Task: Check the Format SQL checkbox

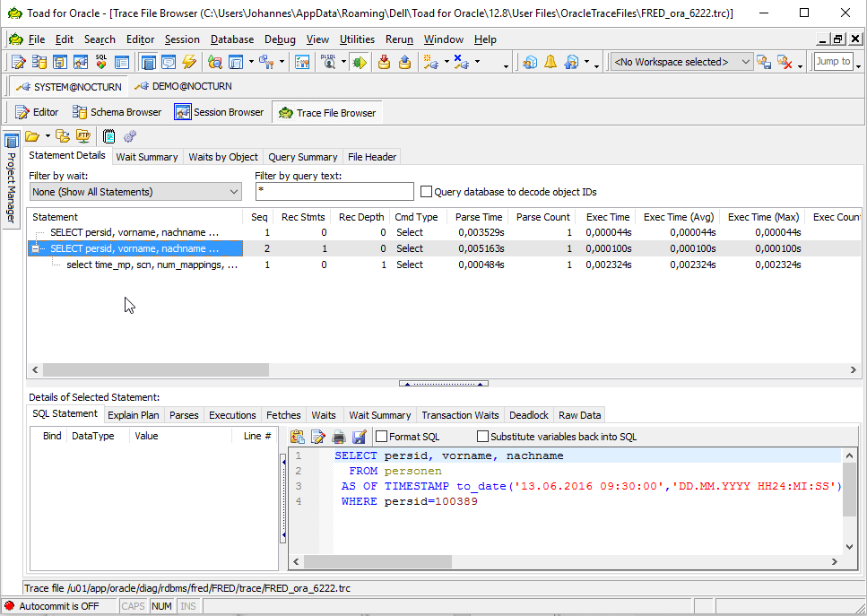Action: point(382,437)
